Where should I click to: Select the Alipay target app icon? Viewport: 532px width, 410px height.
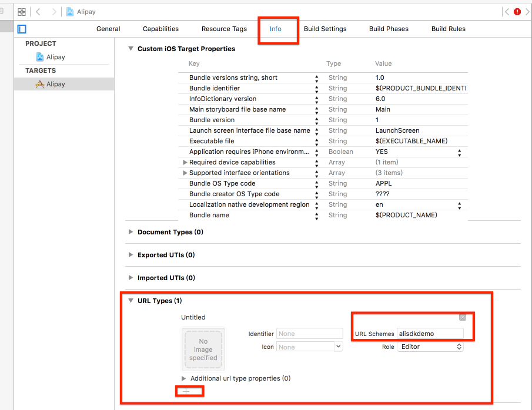40,84
